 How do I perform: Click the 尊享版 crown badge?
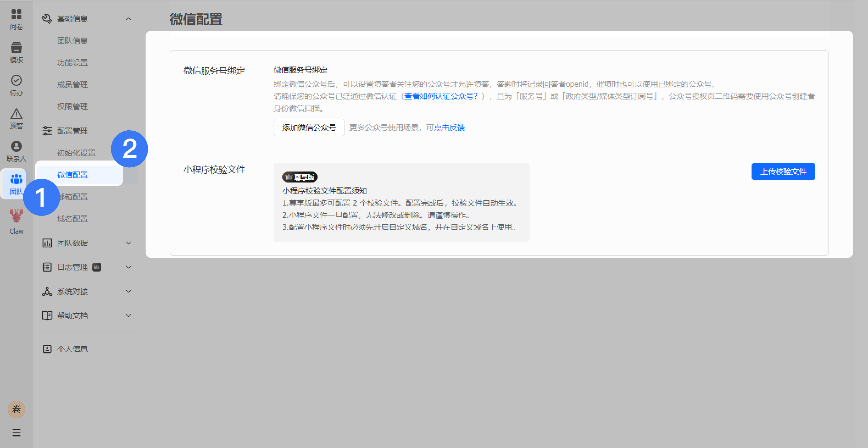point(300,177)
